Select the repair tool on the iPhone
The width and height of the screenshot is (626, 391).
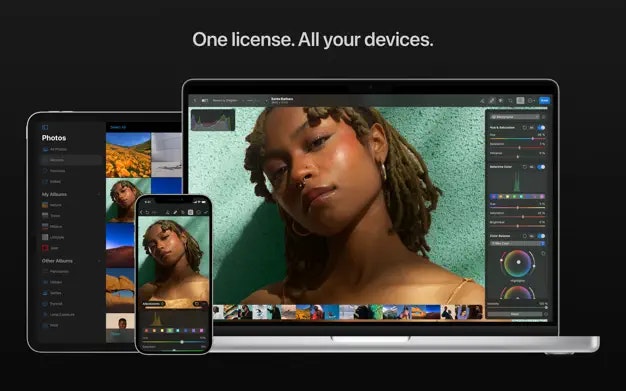pyautogui.click(x=175, y=212)
